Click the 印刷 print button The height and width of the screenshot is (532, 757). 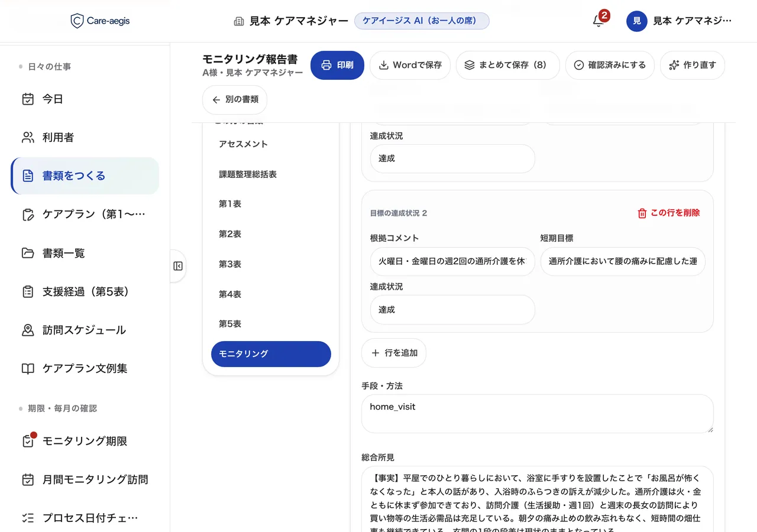(x=337, y=65)
